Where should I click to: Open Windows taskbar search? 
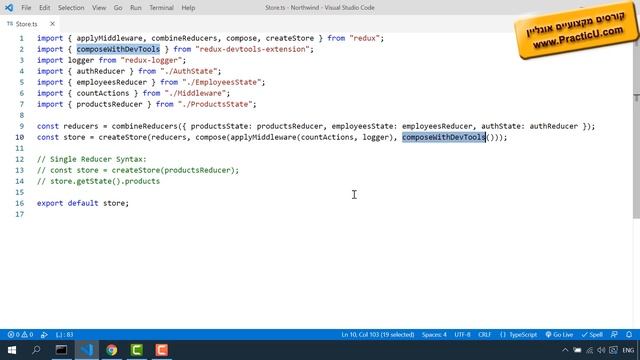click(36, 350)
